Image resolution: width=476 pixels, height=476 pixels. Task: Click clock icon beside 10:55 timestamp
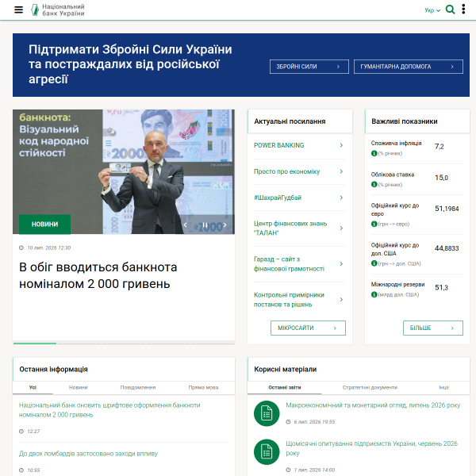[21, 470]
